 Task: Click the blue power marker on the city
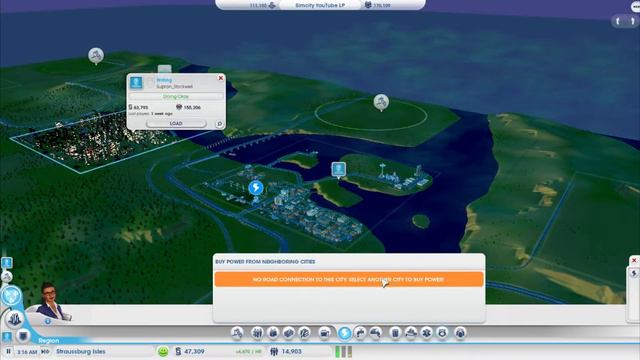tap(256, 188)
